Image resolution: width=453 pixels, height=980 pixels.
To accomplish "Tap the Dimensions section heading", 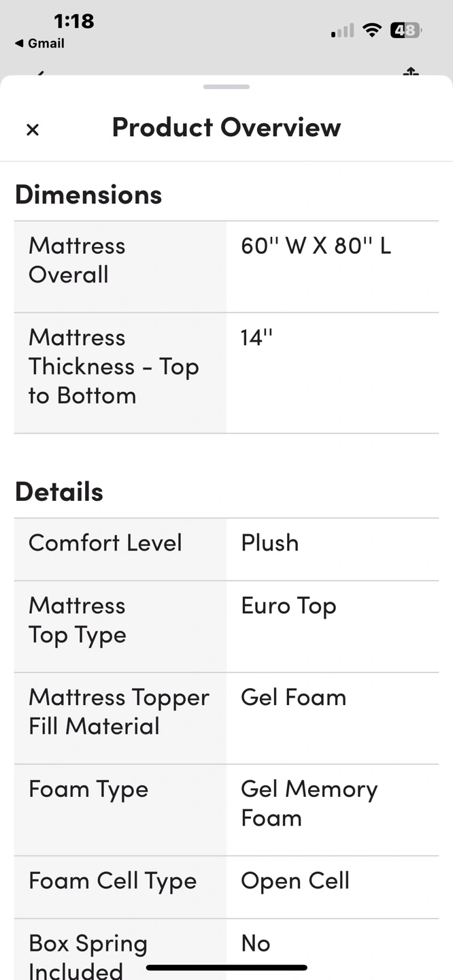I will tap(88, 195).
